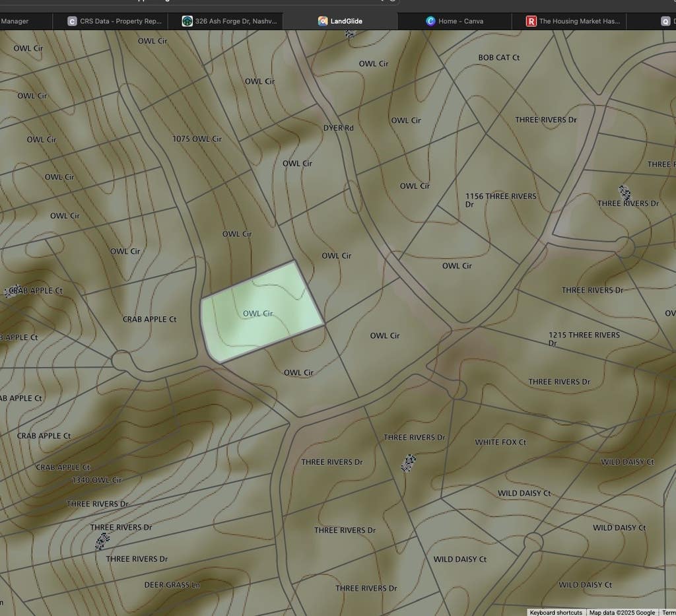The image size is (676, 616).
Task: Select the 1075 OWL Cir parcel
Action: (x=197, y=139)
